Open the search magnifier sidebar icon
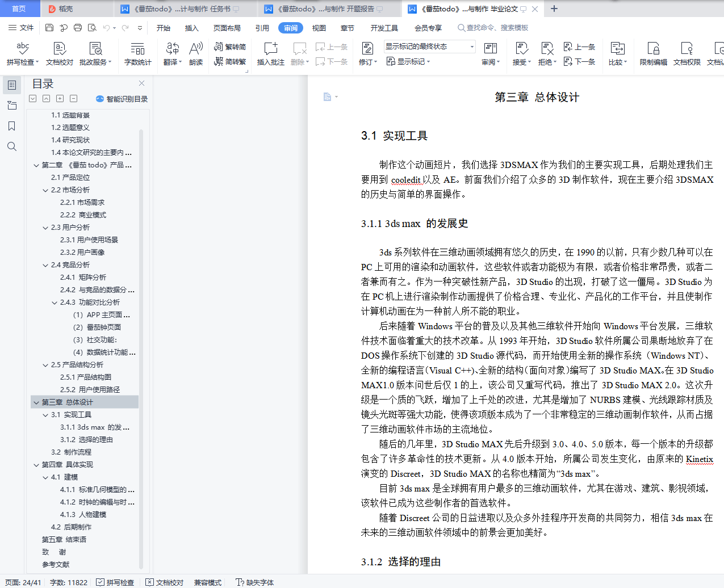Viewport: 724px width, 588px height. [11, 146]
